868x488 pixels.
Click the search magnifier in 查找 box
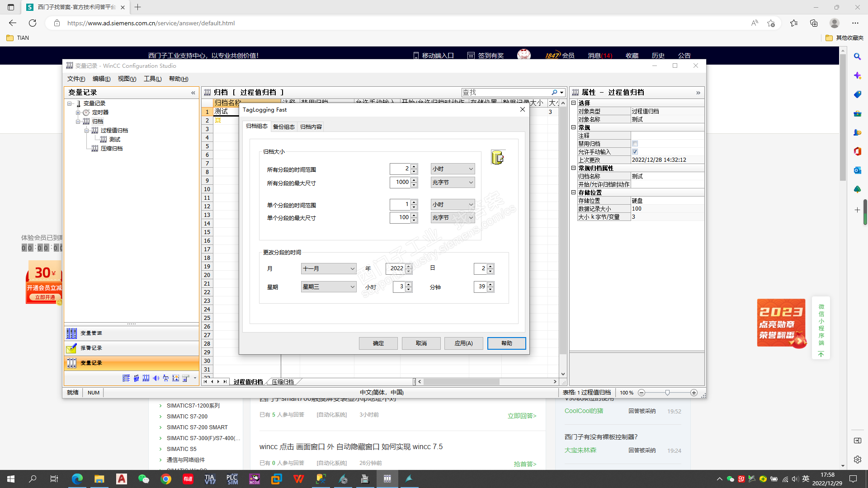tap(554, 92)
